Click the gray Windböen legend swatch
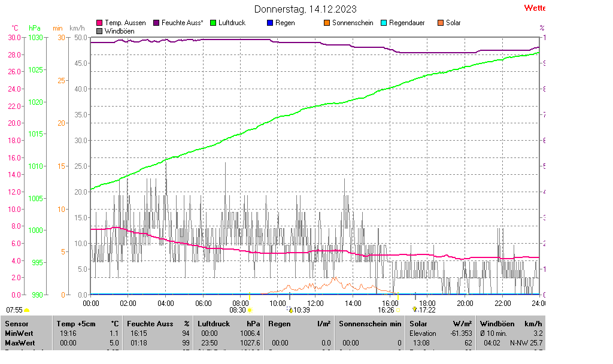This screenshot has height=364, width=613. 99,31
